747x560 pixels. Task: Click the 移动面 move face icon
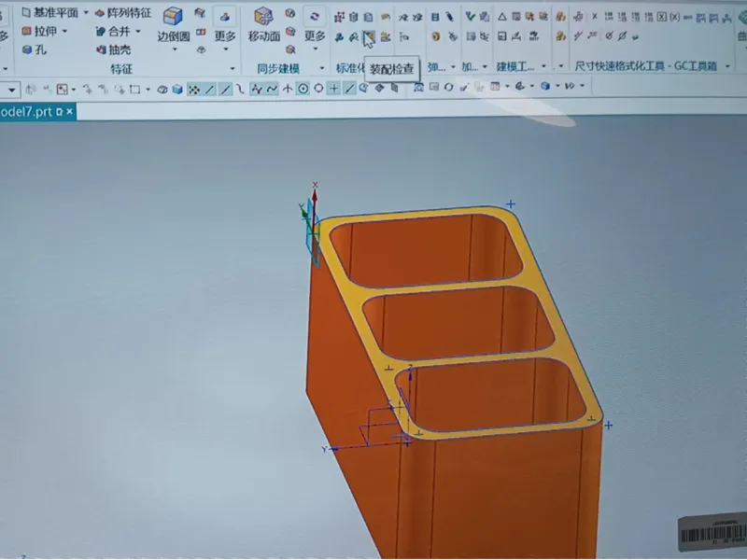point(263,16)
